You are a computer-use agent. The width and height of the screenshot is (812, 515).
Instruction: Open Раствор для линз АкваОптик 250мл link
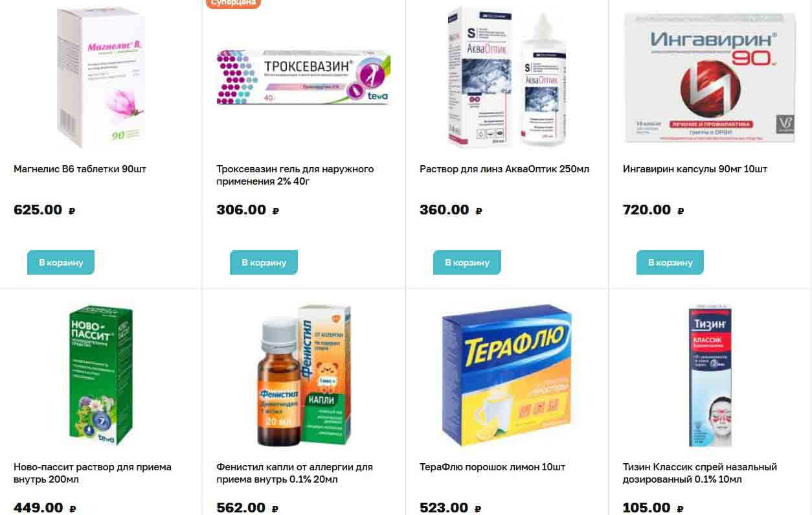tap(504, 169)
